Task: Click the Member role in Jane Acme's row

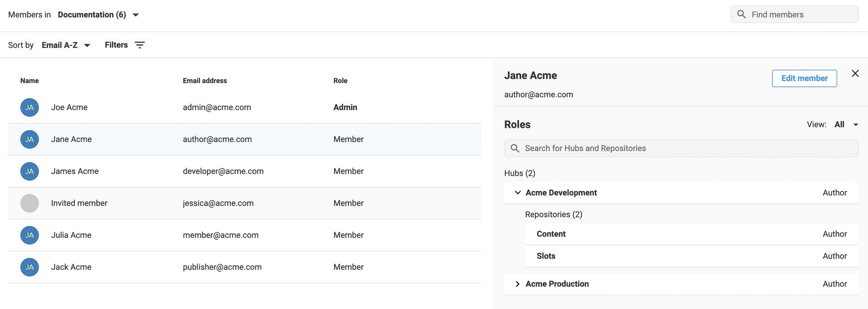Action: pyautogui.click(x=349, y=139)
